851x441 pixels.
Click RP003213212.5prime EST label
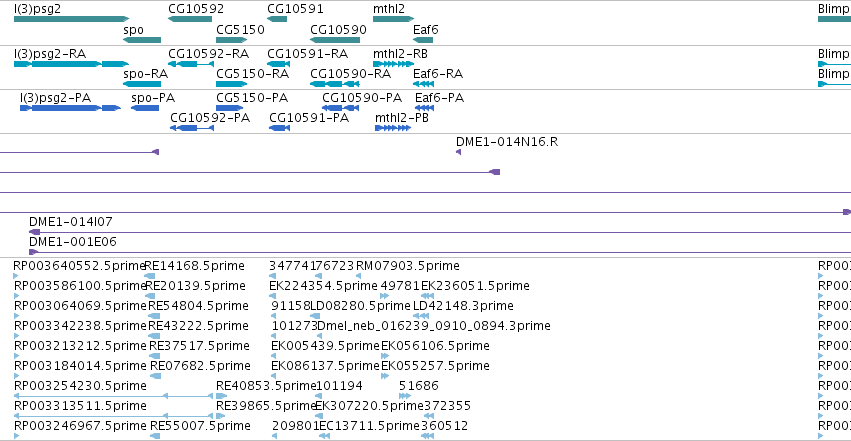tap(80, 346)
